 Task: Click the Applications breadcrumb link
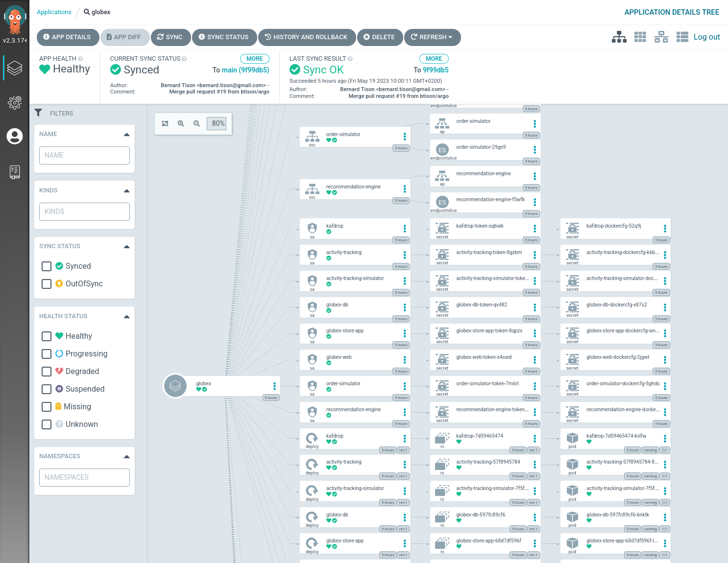point(54,12)
